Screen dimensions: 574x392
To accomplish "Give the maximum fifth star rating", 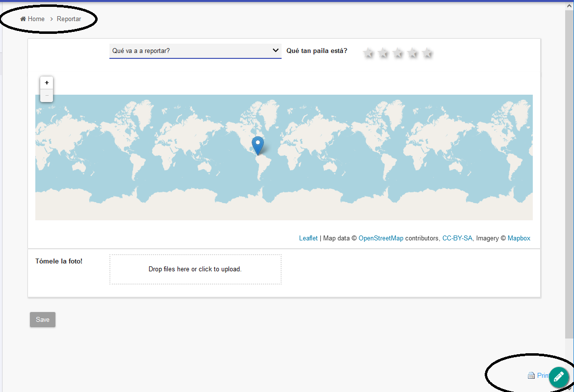I will pyautogui.click(x=427, y=53).
